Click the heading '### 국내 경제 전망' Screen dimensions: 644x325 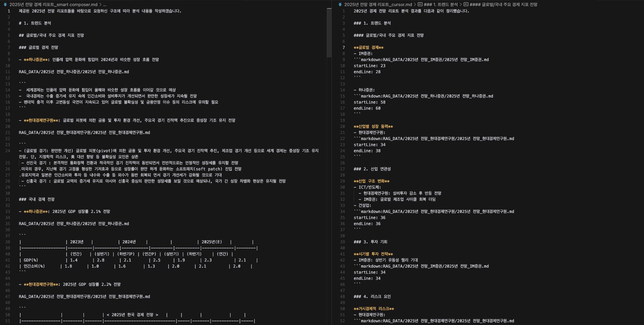[x=36, y=199]
